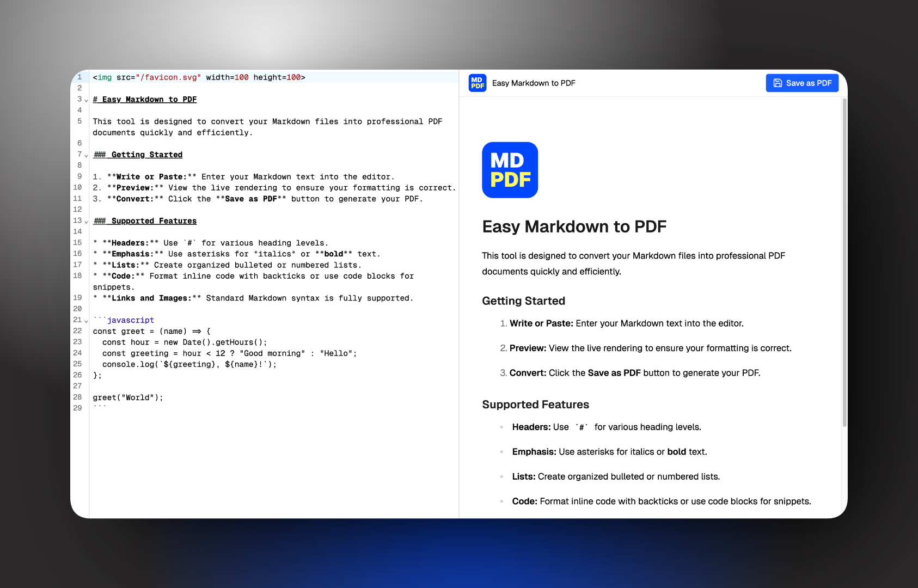Click line number 13 in the editor gutter
Image resolution: width=918 pixels, height=588 pixels.
[x=77, y=220]
